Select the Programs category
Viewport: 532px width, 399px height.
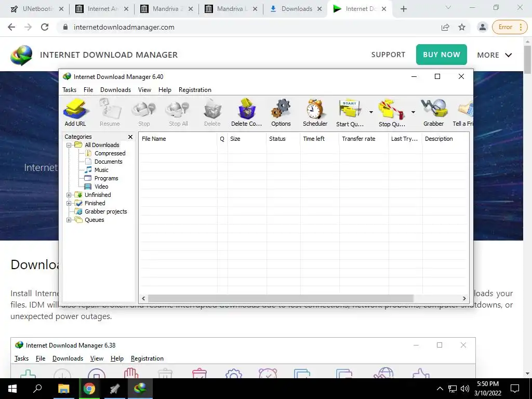coord(106,178)
